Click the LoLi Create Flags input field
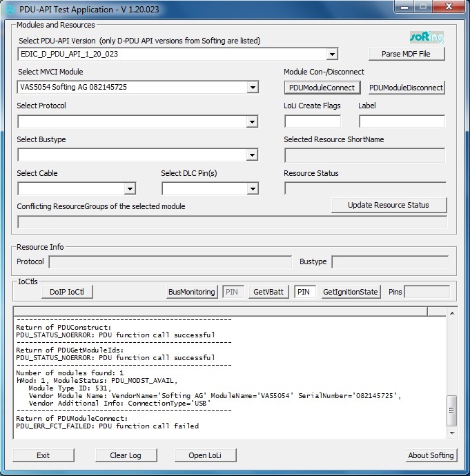Screen dimensions: 470x476 pos(313,121)
